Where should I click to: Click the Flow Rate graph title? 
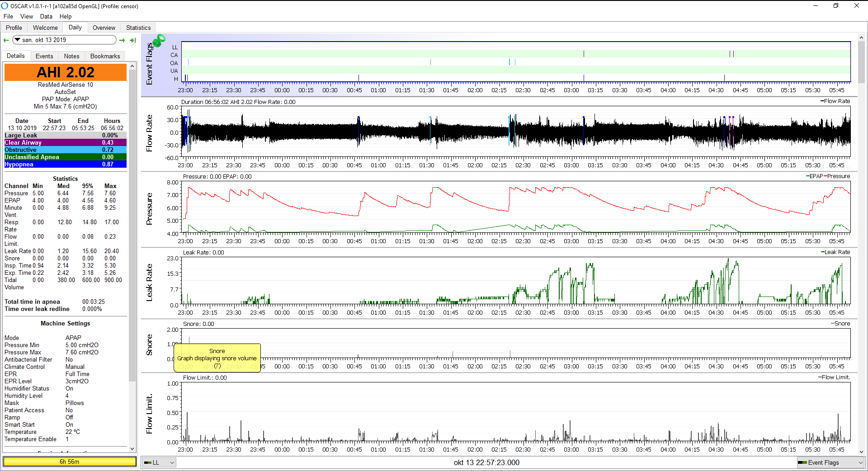[x=149, y=133]
